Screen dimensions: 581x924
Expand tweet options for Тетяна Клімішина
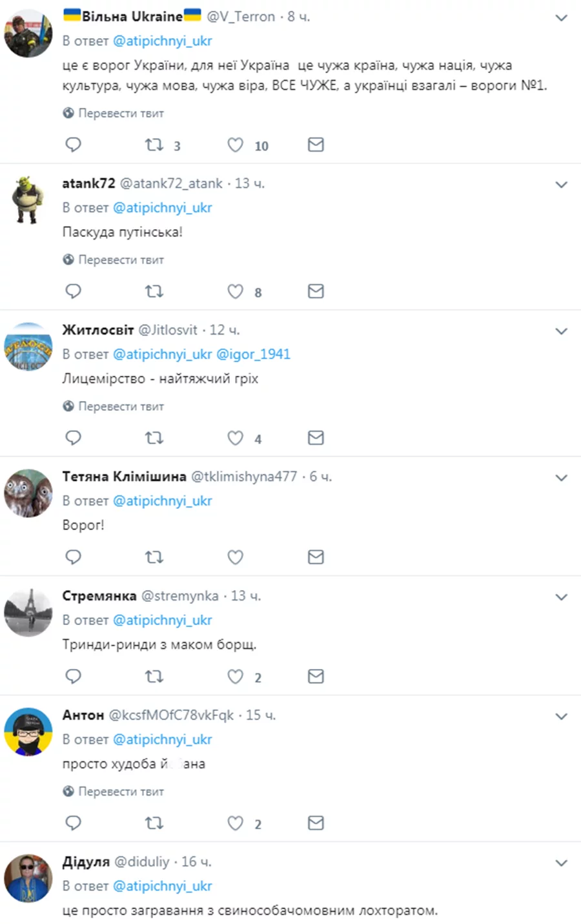[562, 478]
